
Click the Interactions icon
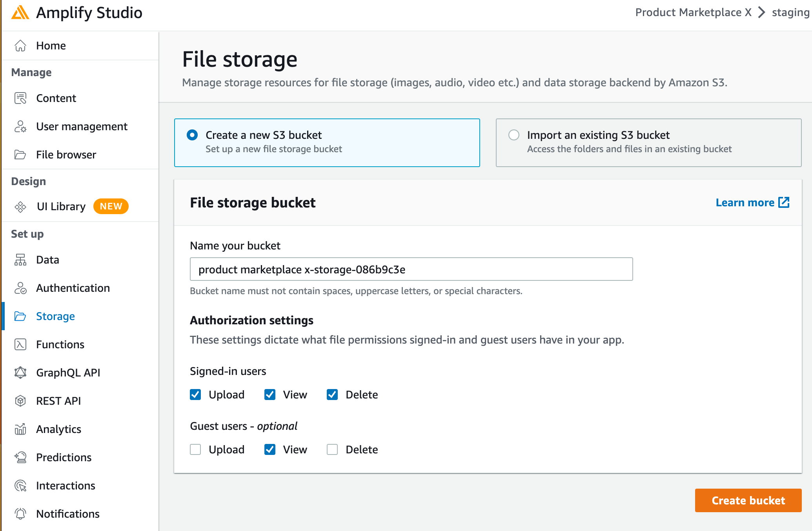[x=20, y=486]
